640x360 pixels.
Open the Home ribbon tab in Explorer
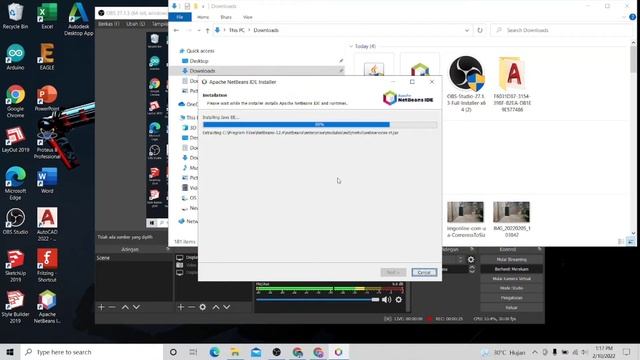(x=203, y=17)
